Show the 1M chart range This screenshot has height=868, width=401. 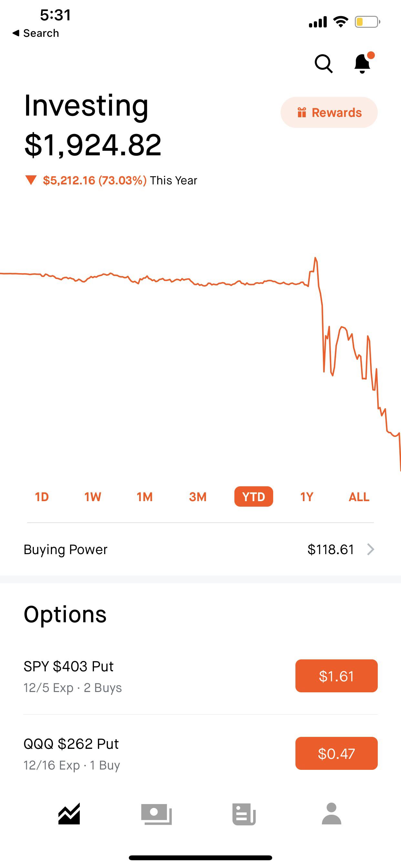[x=145, y=497]
